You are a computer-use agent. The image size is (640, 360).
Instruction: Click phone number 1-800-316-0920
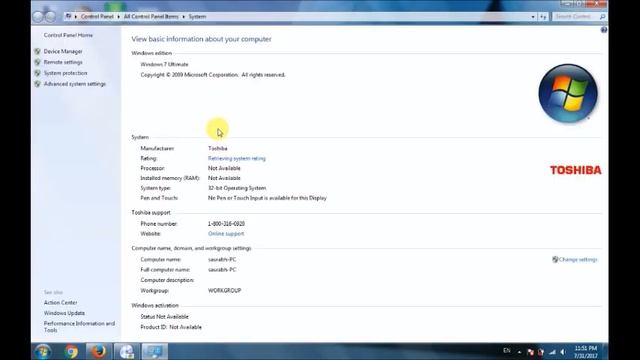(226, 224)
